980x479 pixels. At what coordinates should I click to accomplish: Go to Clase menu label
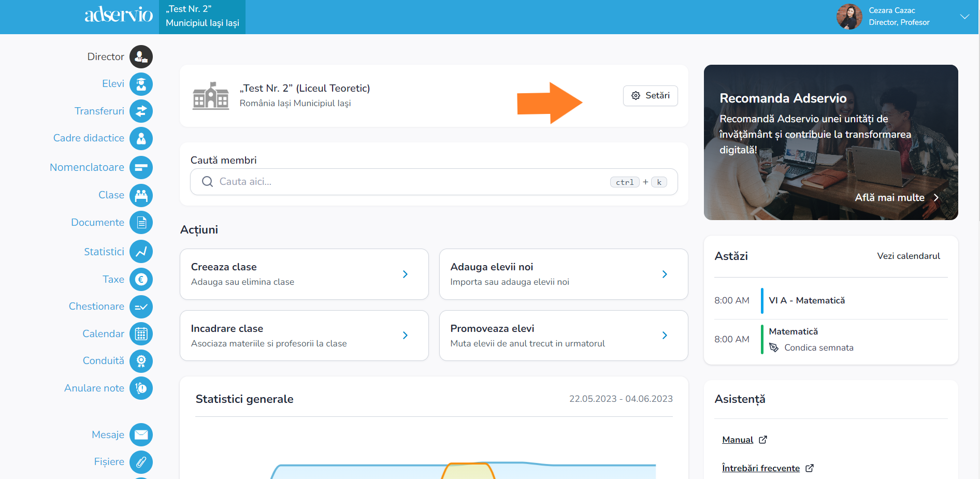[x=111, y=195]
